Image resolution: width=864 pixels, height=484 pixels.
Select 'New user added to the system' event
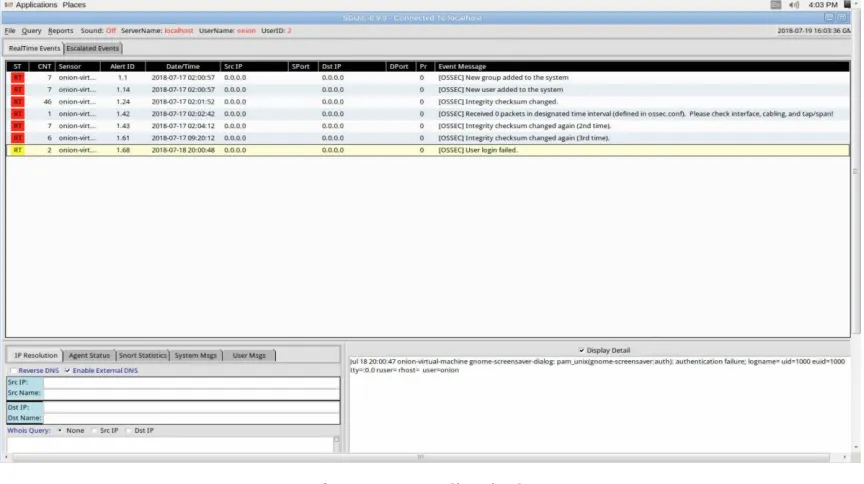click(x=500, y=90)
